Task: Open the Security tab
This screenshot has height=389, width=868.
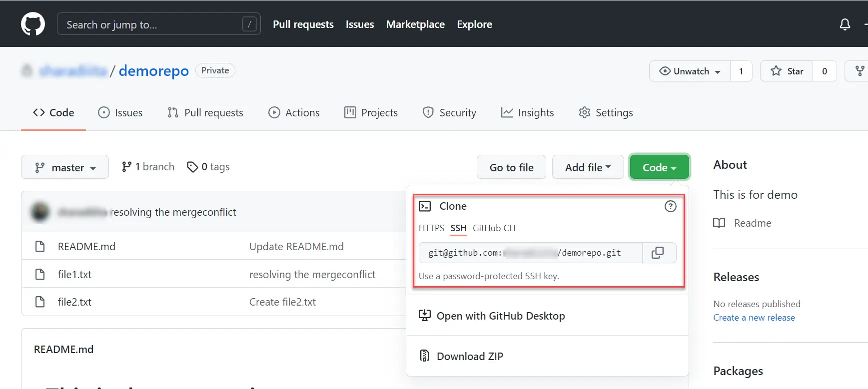Action: click(449, 113)
